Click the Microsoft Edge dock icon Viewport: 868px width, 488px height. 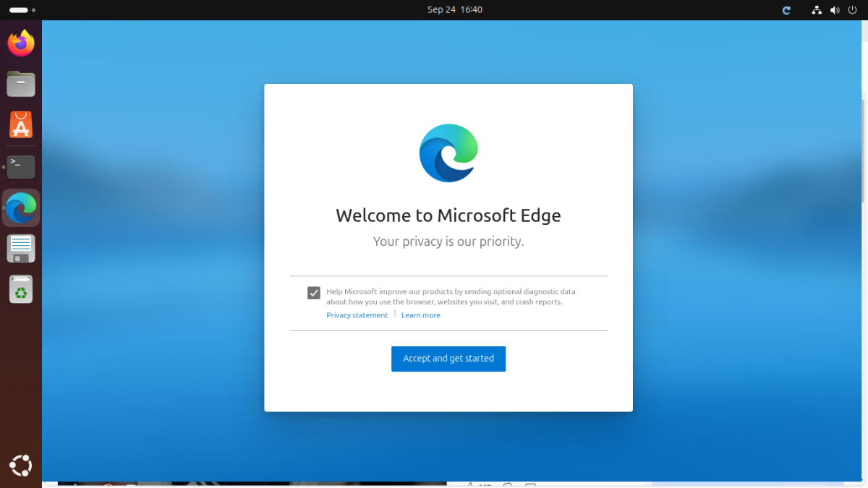tap(21, 208)
